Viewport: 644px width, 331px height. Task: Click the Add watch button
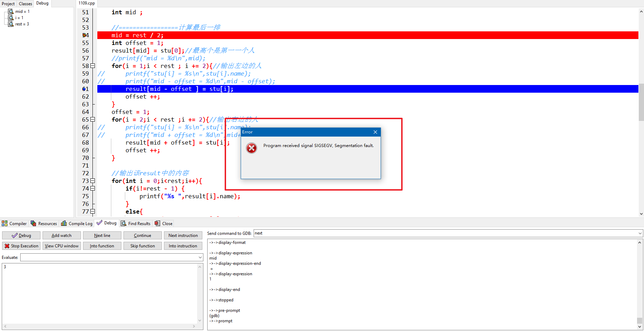click(x=62, y=236)
